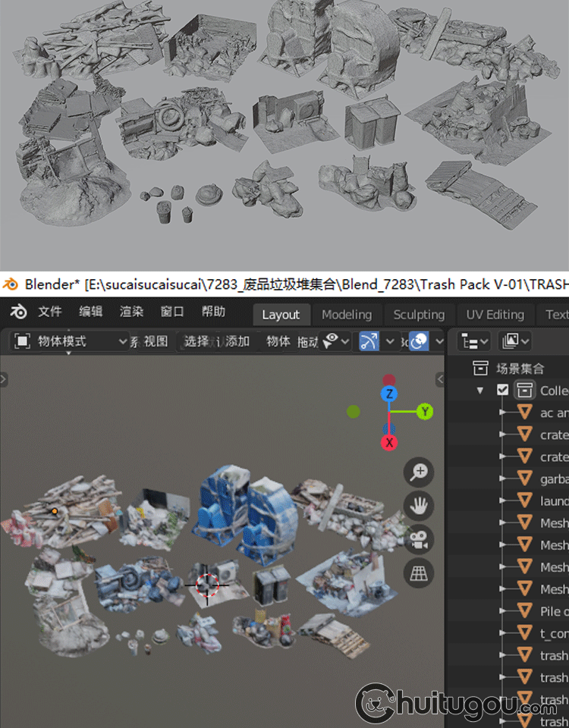Open the 编辑 menu
Viewport: 569px width, 728px height.
90,312
